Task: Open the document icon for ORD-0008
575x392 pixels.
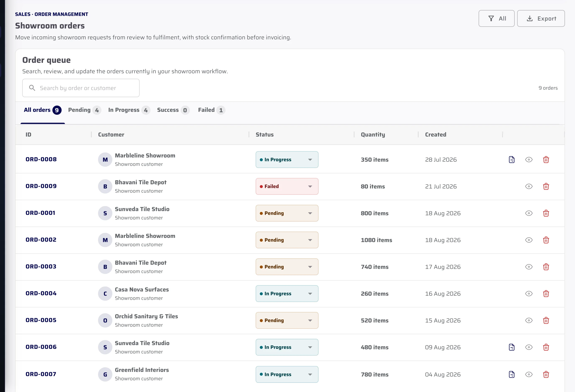Action: click(512, 160)
